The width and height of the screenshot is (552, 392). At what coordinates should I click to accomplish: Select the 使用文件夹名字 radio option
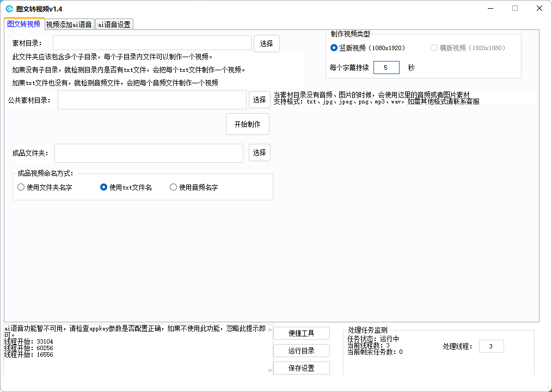pyautogui.click(x=21, y=187)
